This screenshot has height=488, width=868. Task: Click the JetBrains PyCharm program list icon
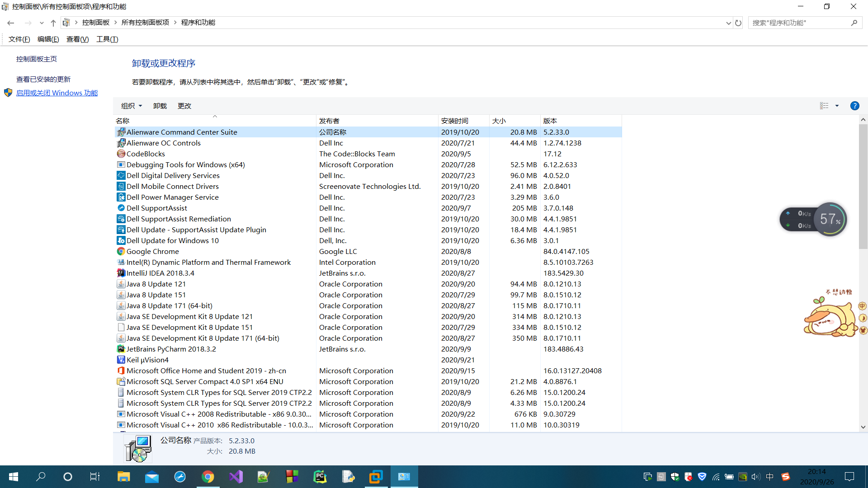pyautogui.click(x=121, y=349)
